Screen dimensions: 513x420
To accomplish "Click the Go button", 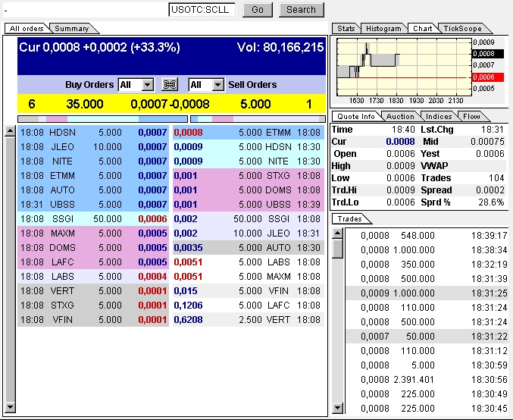I will (258, 10).
